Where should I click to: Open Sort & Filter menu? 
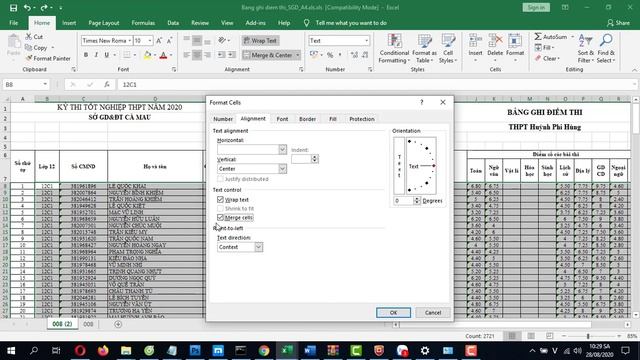(586, 49)
